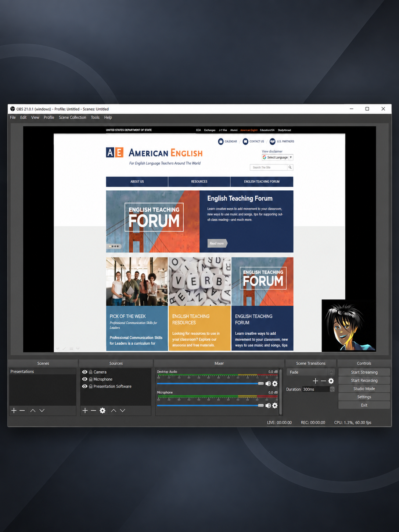Click Exchanges link in top bar
This screenshot has width=399, height=532.
(210, 130)
